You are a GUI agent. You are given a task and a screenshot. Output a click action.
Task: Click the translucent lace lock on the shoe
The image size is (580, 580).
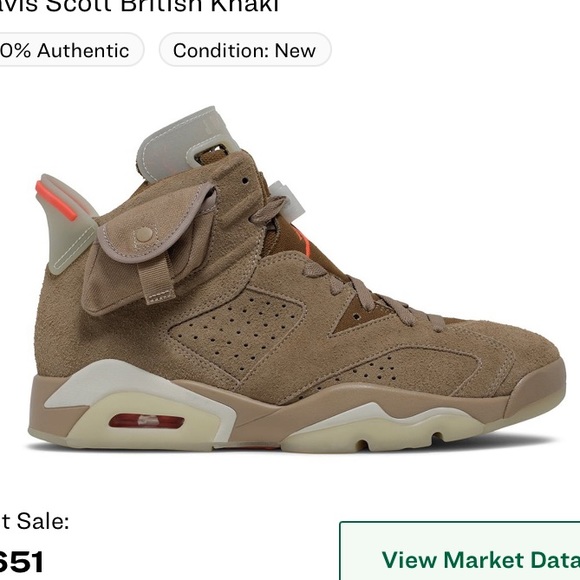(287, 201)
